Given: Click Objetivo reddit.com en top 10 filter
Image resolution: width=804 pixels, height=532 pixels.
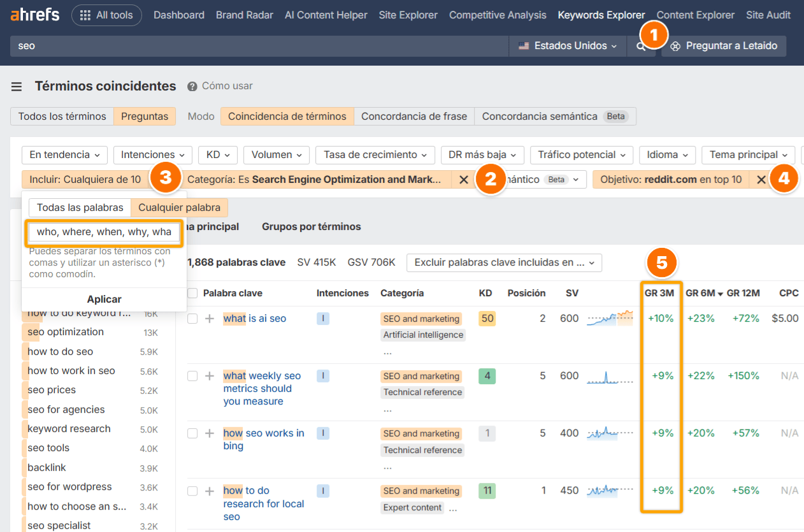Looking at the screenshot, I should (671, 180).
